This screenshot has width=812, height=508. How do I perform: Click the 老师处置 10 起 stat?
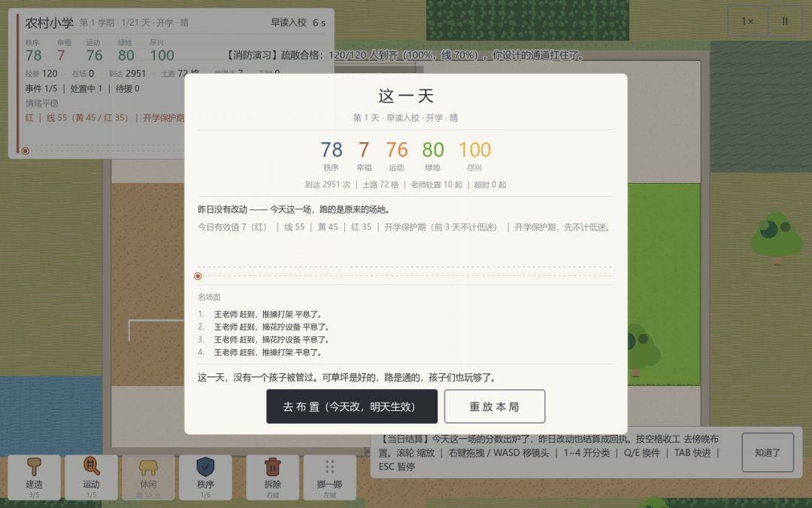(437, 184)
